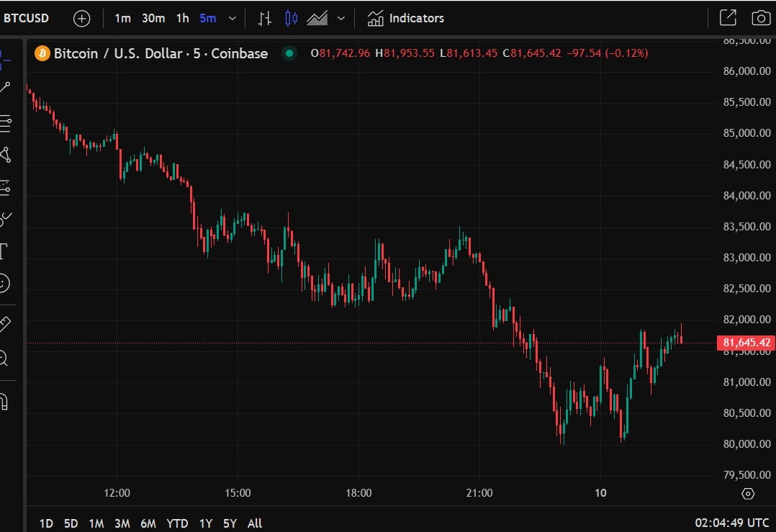Open chart in popup window icon

728,18
